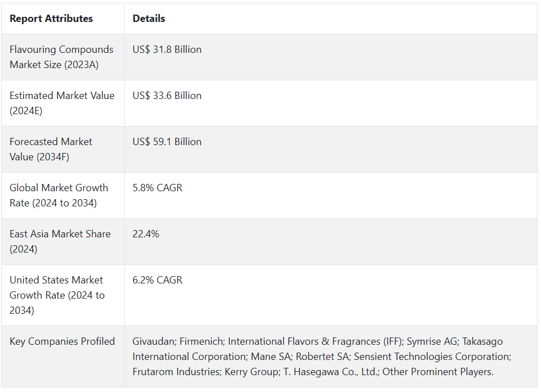Select the Key Companies Profiled cell
The image size is (541, 392).
point(62,341)
